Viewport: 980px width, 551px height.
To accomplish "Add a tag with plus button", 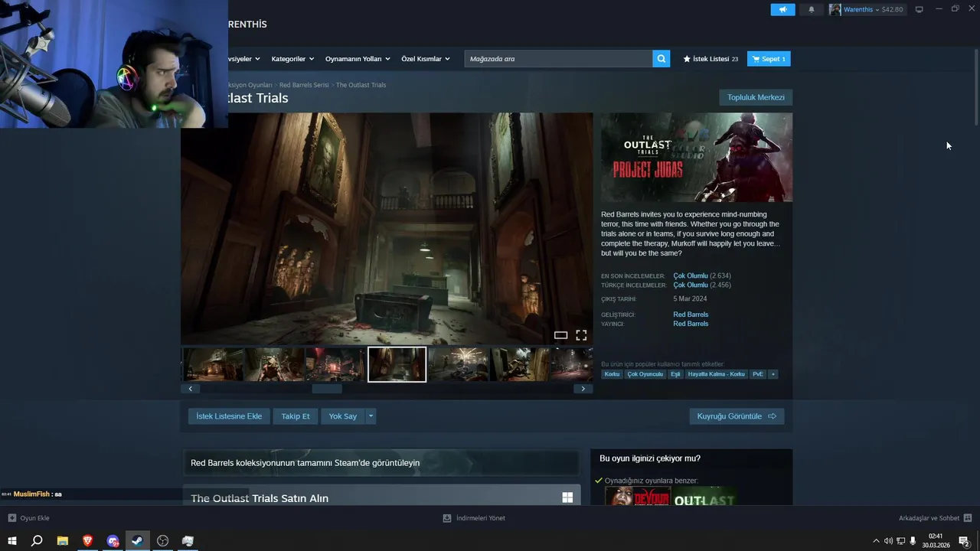I will (773, 374).
